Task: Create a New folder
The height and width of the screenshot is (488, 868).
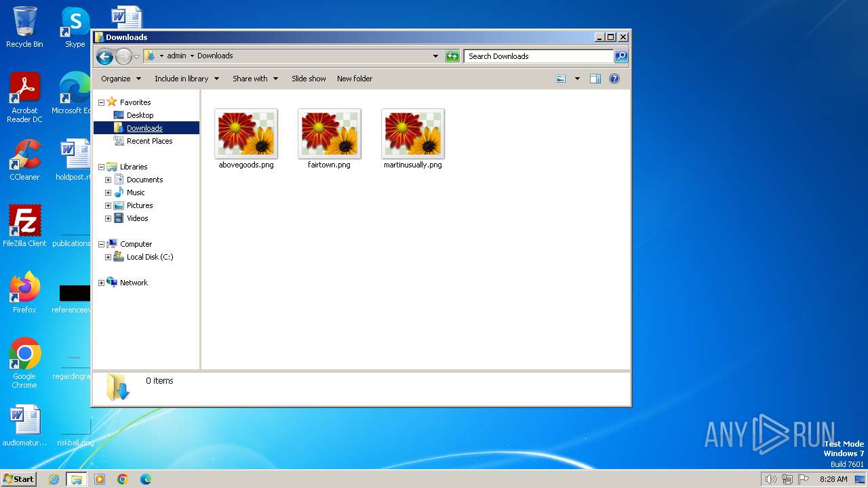Action: click(355, 79)
